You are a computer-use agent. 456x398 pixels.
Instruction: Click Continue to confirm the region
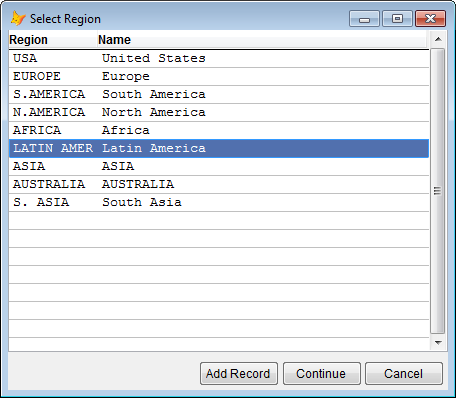pos(321,373)
